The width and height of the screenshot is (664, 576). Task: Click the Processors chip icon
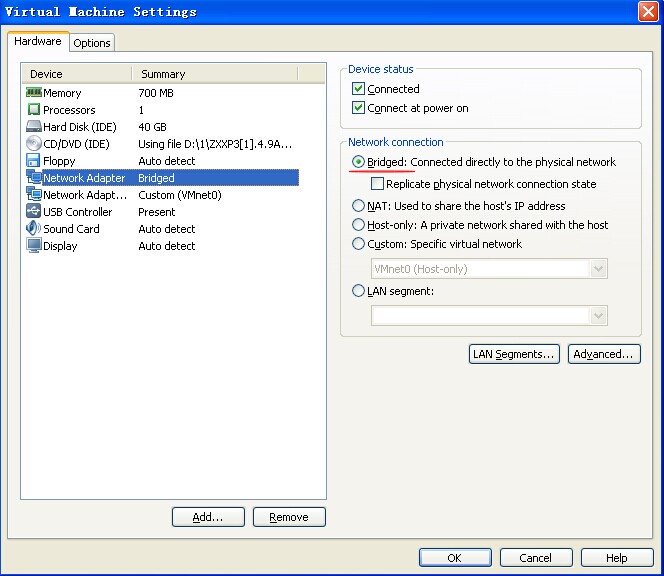[x=34, y=109]
